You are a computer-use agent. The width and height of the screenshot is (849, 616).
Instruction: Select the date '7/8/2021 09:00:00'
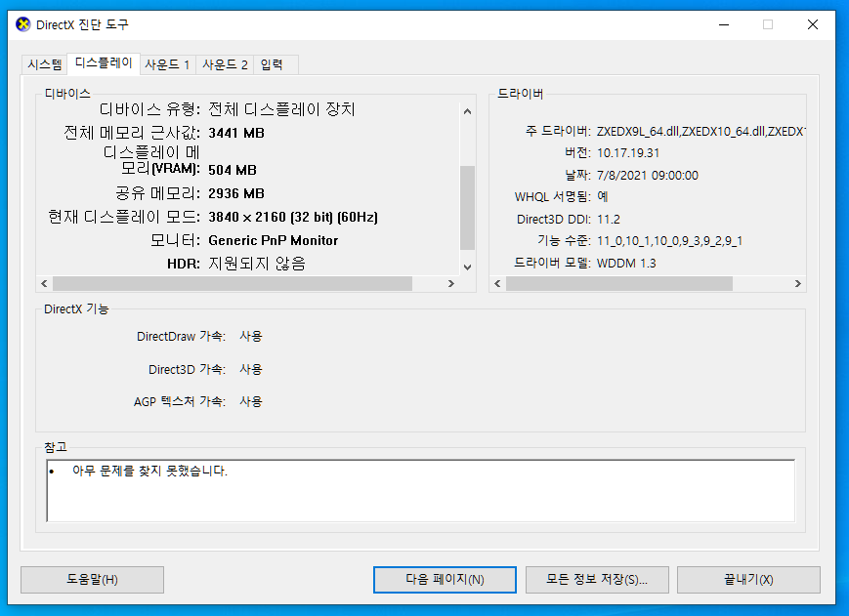pyautogui.click(x=648, y=175)
